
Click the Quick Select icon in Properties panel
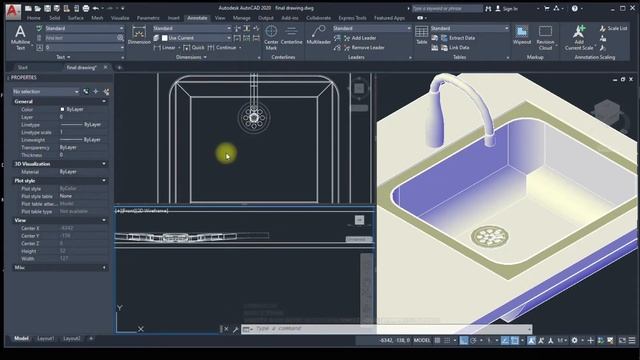[x=106, y=92]
